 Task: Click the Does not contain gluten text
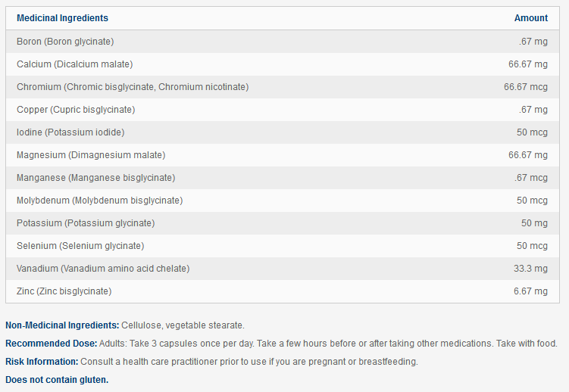57,380
